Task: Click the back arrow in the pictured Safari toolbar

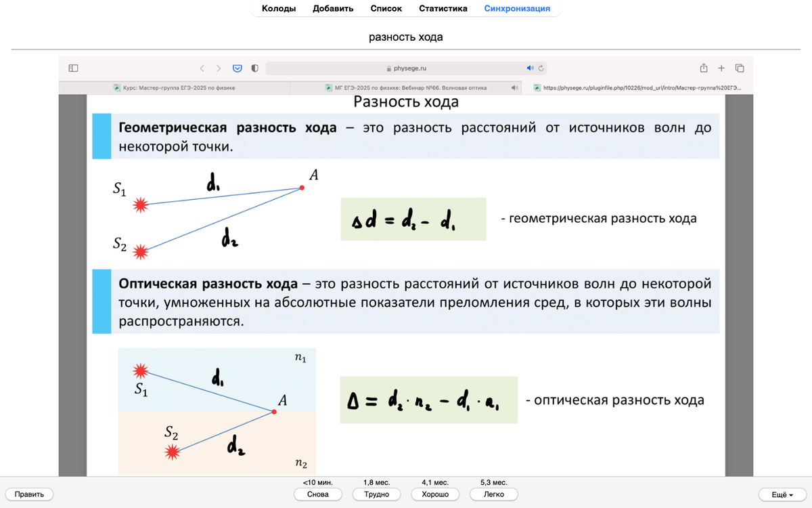Action: [x=202, y=68]
